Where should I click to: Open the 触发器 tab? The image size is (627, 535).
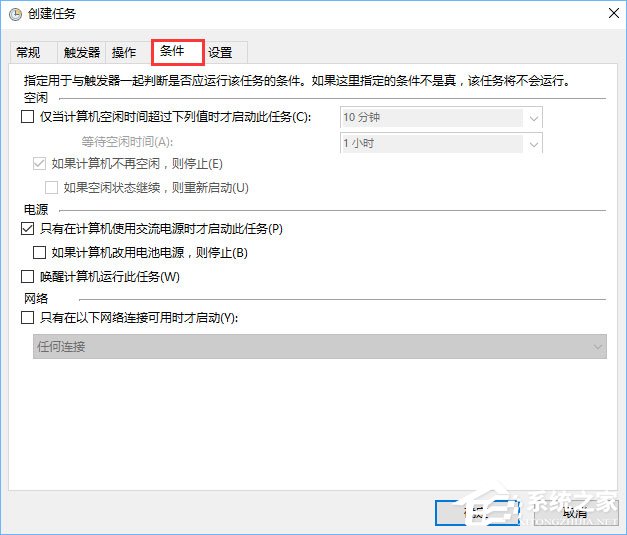pyautogui.click(x=82, y=52)
